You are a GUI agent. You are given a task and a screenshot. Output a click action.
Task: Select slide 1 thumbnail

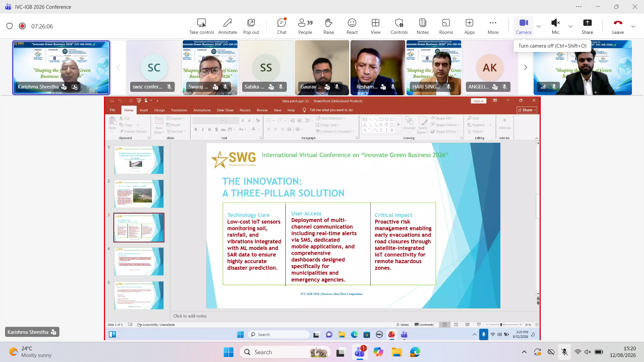point(139,160)
